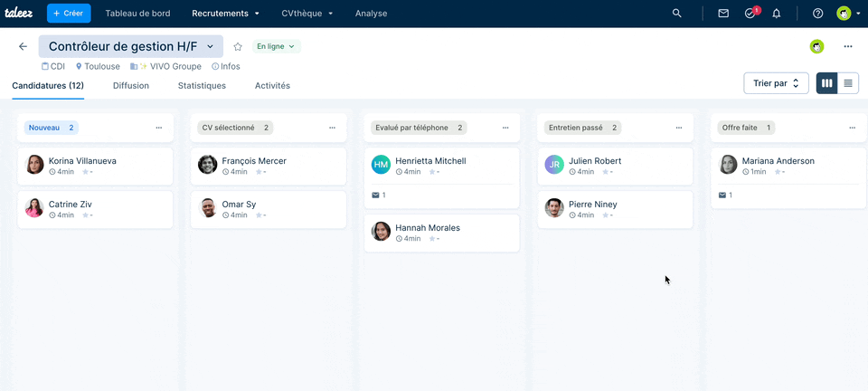868x391 pixels.
Task: Switch to the Activités tab
Action: point(272,86)
